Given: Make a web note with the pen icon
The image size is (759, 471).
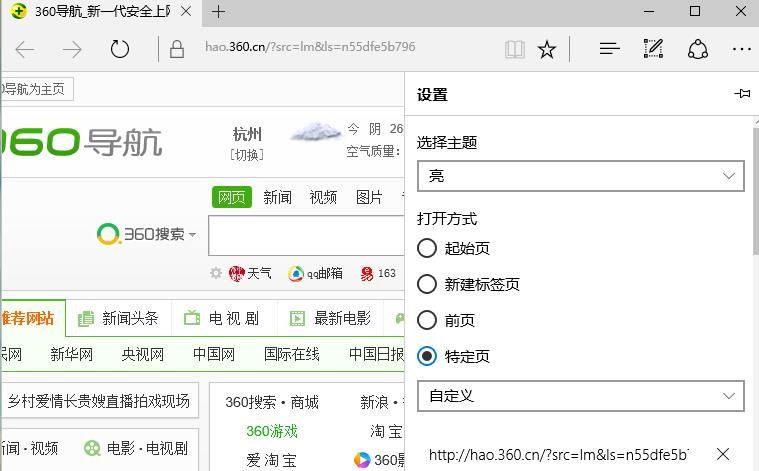Looking at the screenshot, I should pyautogui.click(x=653, y=48).
